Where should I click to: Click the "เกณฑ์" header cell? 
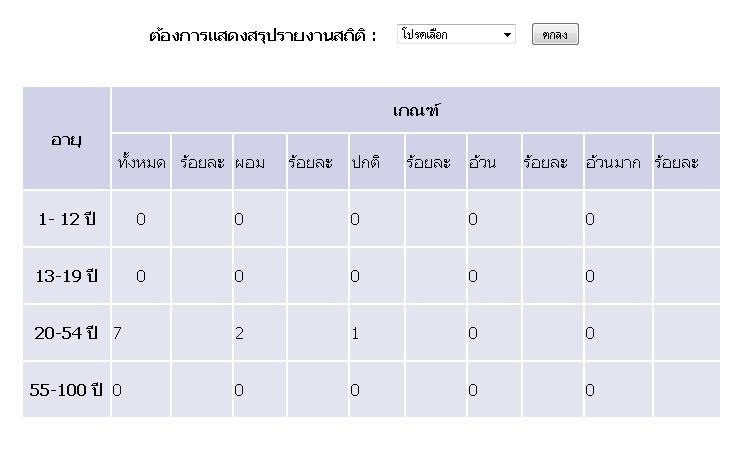pos(416,110)
